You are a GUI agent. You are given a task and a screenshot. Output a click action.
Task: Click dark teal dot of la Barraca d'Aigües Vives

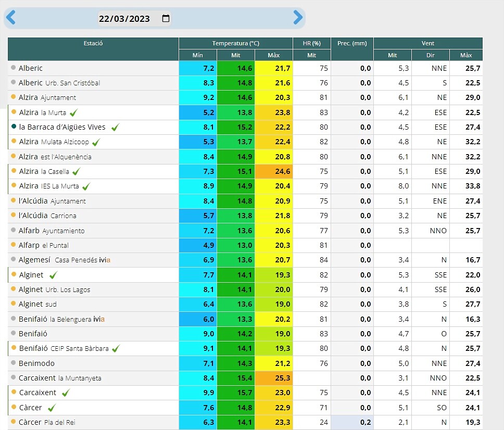(x=14, y=127)
